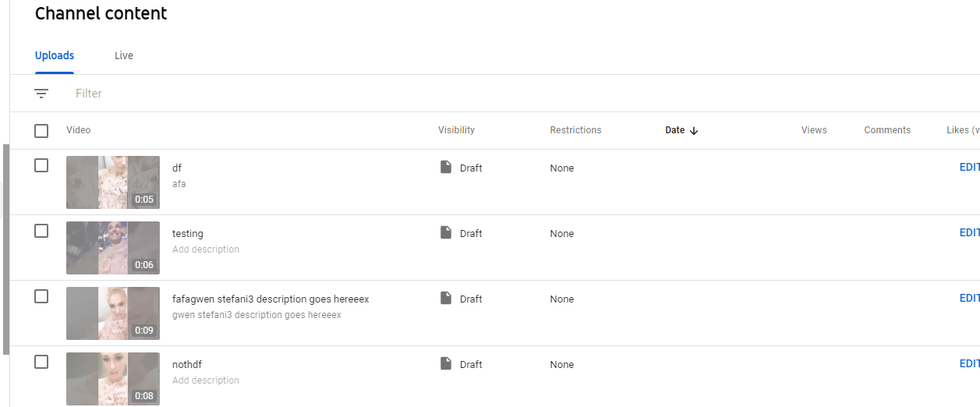The width and height of the screenshot is (980, 407).
Task: Click video title 'testing'
Action: point(188,233)
